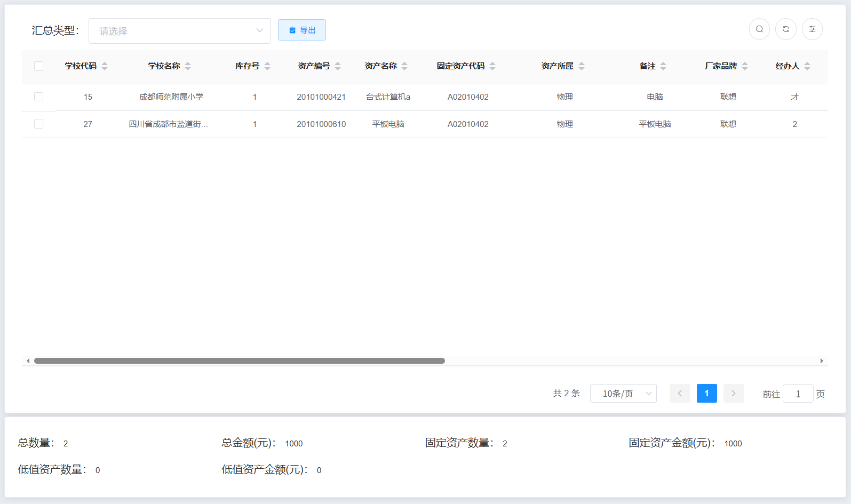
Task: Click the scrollbar right arrow
Action: (x=822, y=361)
